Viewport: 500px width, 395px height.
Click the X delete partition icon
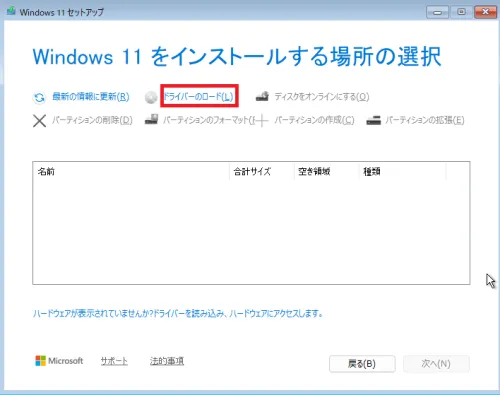click(39, 121)
